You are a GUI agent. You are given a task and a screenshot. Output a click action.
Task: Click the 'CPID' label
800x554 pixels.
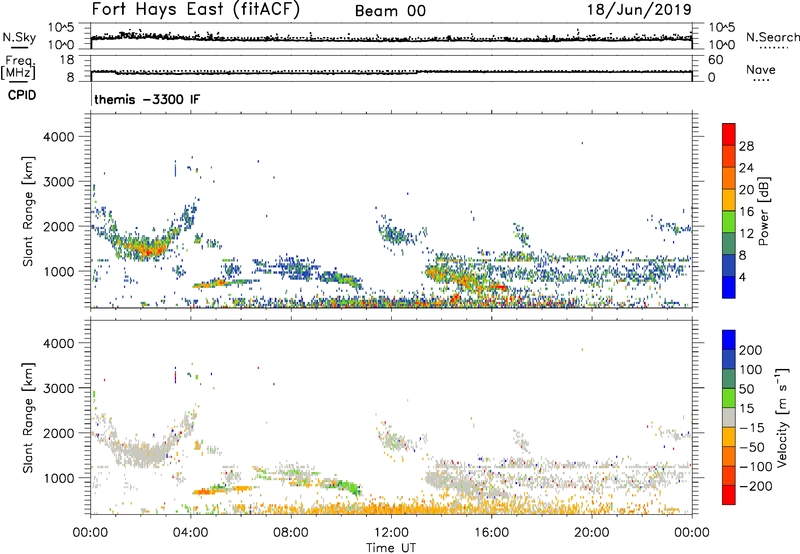[21, 95]
